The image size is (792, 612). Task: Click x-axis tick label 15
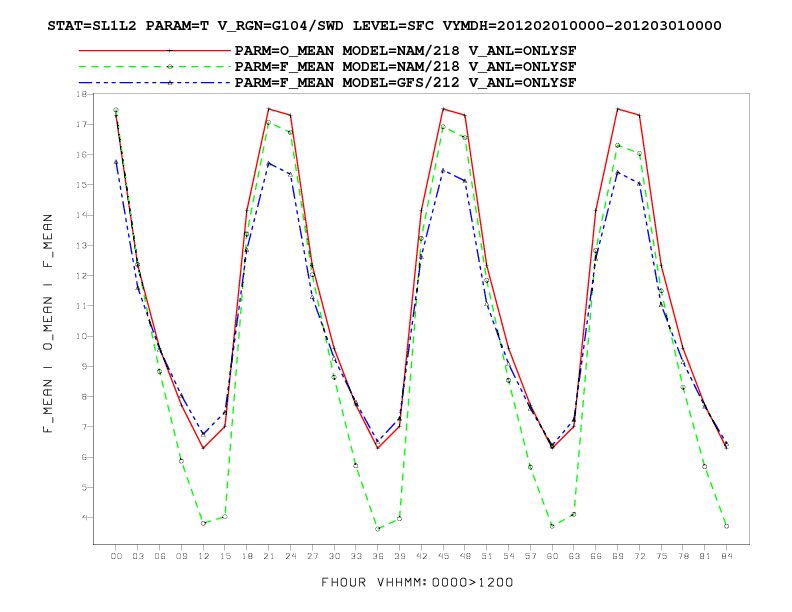[225, 556]
